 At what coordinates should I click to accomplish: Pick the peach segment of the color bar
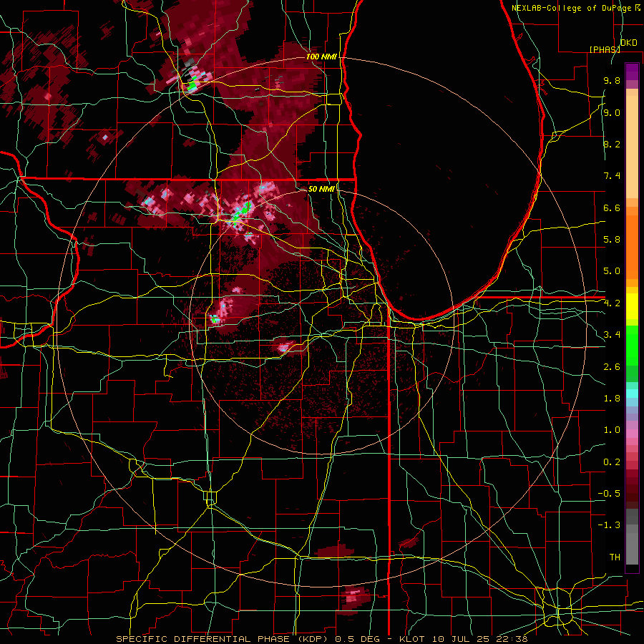pos(632,147)
